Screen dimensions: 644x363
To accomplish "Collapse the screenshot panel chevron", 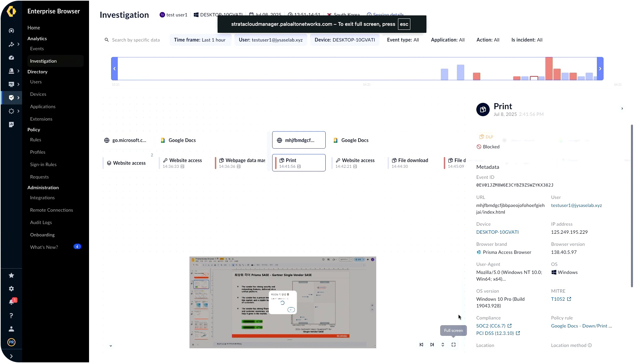I will 111,346.
